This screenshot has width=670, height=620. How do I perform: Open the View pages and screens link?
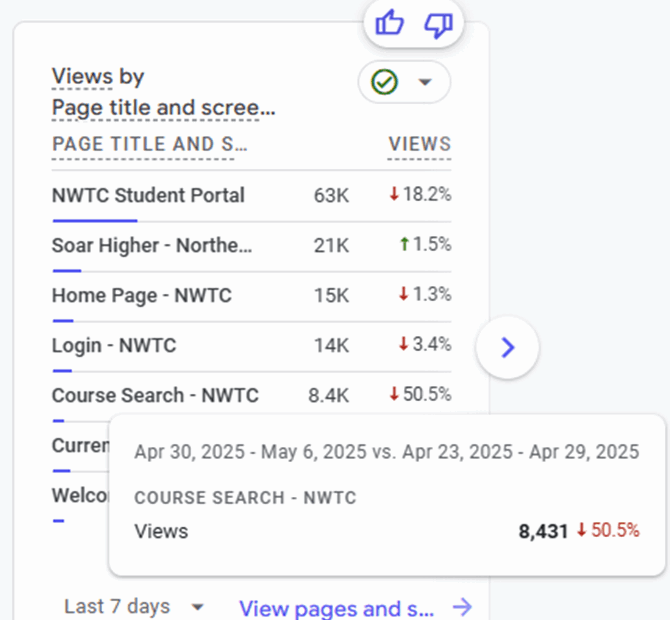[x=337, y=608]
